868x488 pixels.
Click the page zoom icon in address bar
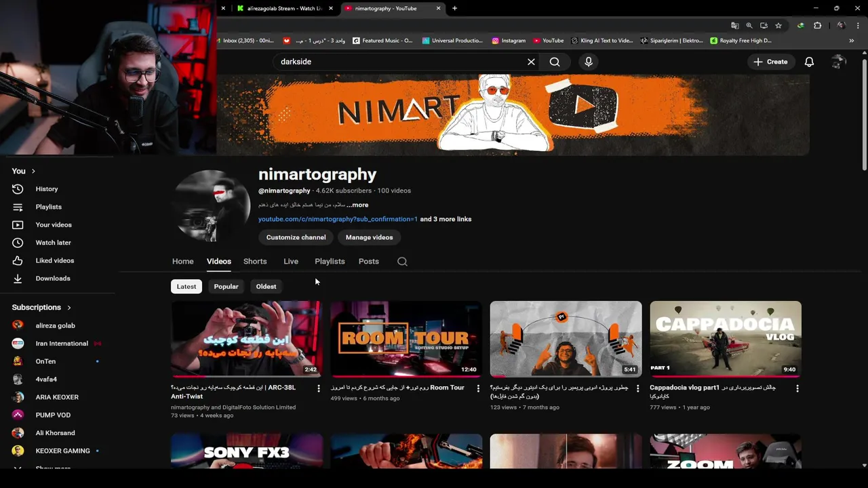tap(749, 26)
